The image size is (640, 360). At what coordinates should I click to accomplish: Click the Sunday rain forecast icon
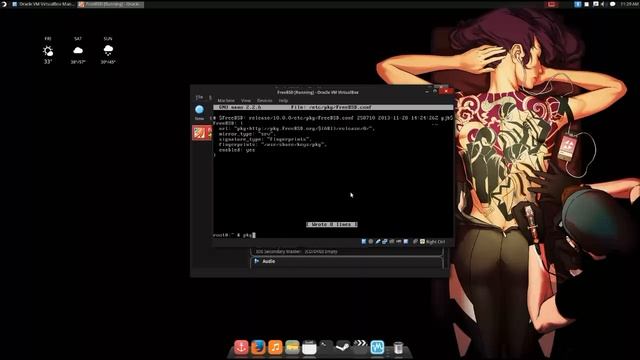[108, 51]
